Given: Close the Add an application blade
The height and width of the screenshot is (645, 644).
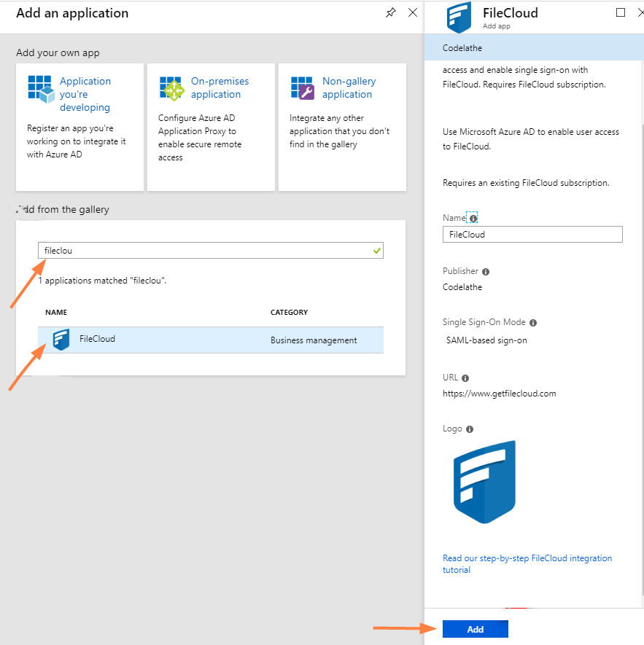Looking at the screenshot, I should pos(413,12).
